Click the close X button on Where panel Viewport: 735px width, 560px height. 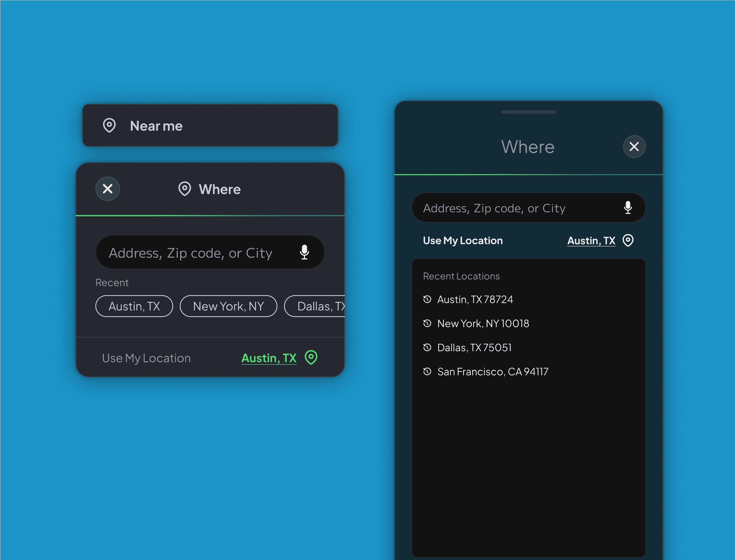pos(108,188)
